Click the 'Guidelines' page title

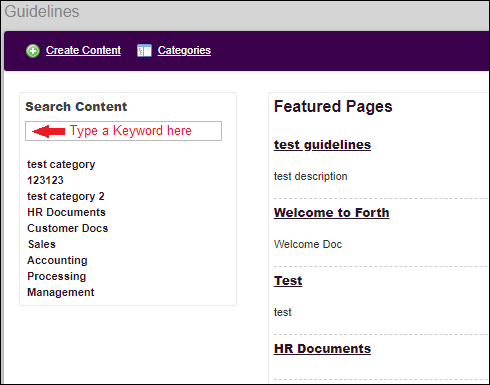[42, 11]
